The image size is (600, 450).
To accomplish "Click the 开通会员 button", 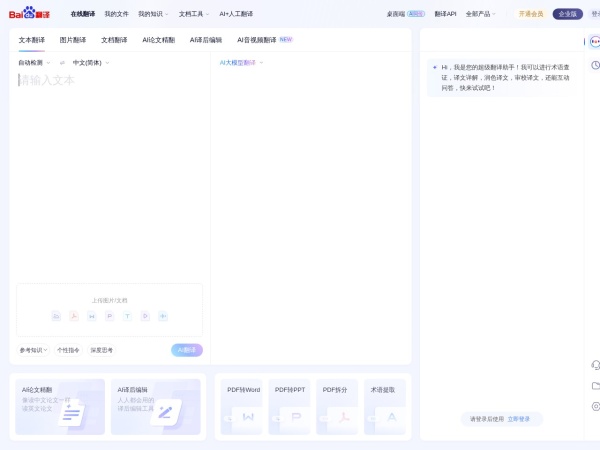I will pos(530,14).
